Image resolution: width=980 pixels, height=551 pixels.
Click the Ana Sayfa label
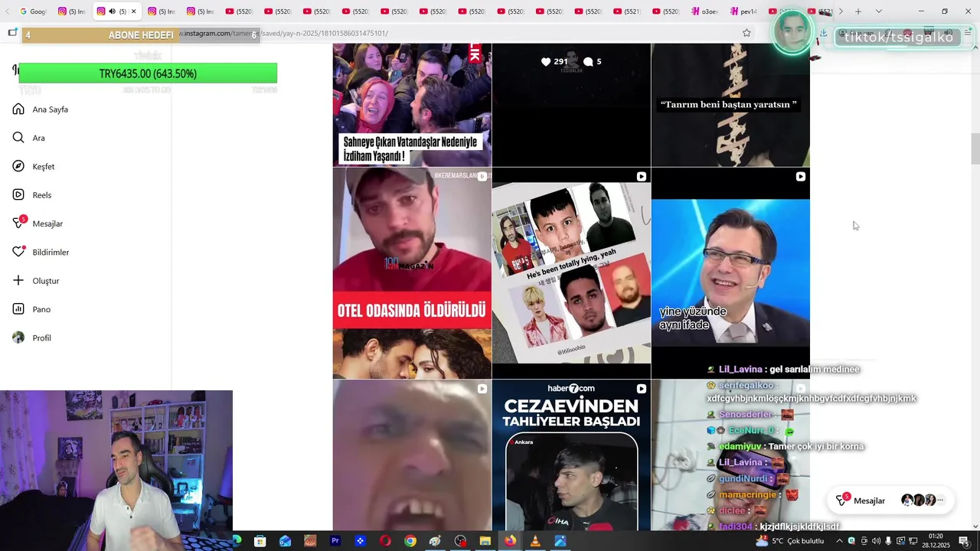click(51, 109)
